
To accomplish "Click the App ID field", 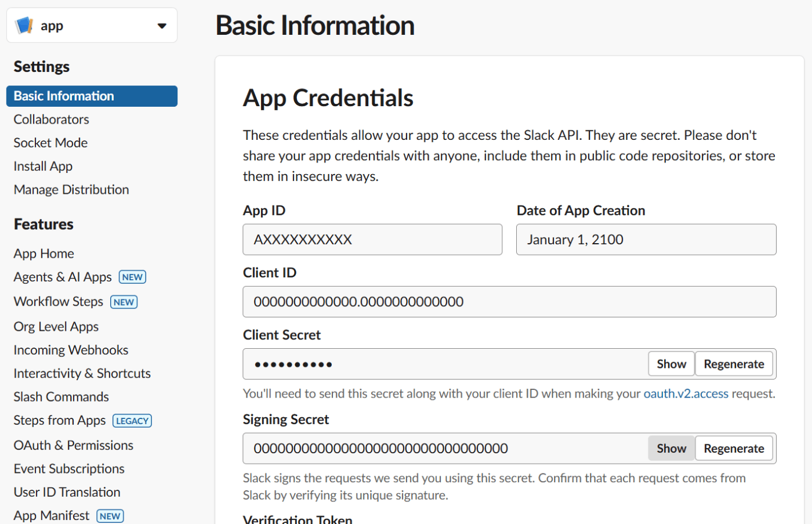I will 372,240.
